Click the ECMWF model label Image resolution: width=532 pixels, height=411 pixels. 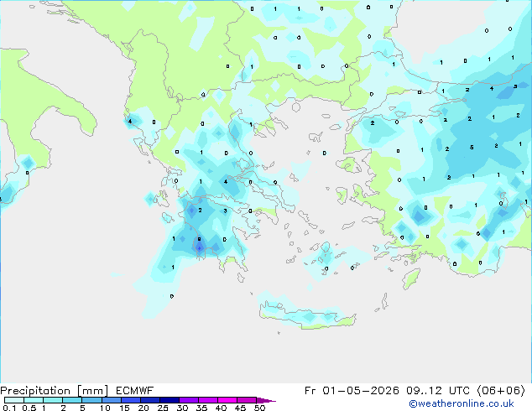coord(135,391)
